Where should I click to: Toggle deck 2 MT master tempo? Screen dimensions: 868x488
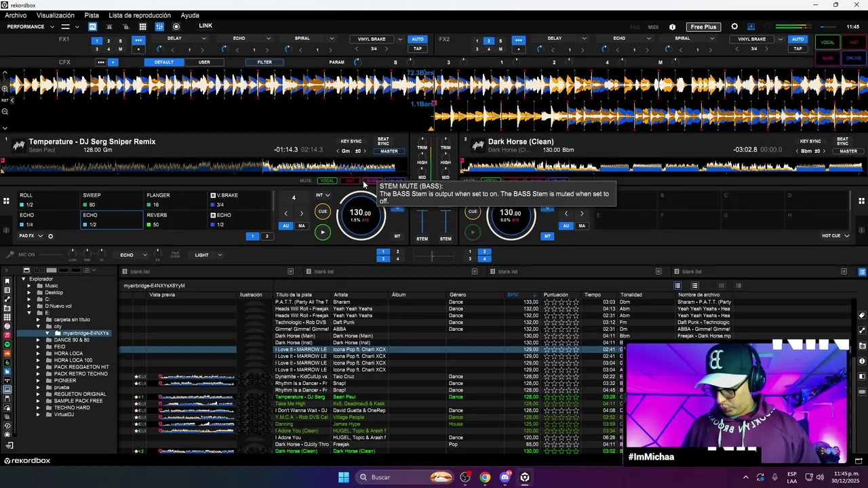(x=547, y=237)
